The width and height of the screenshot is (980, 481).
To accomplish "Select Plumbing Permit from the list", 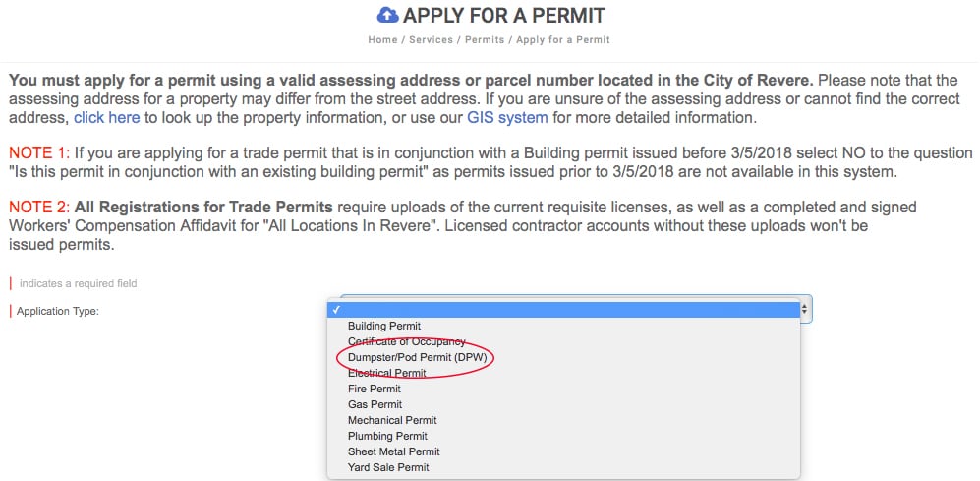I will pos(563,436).
